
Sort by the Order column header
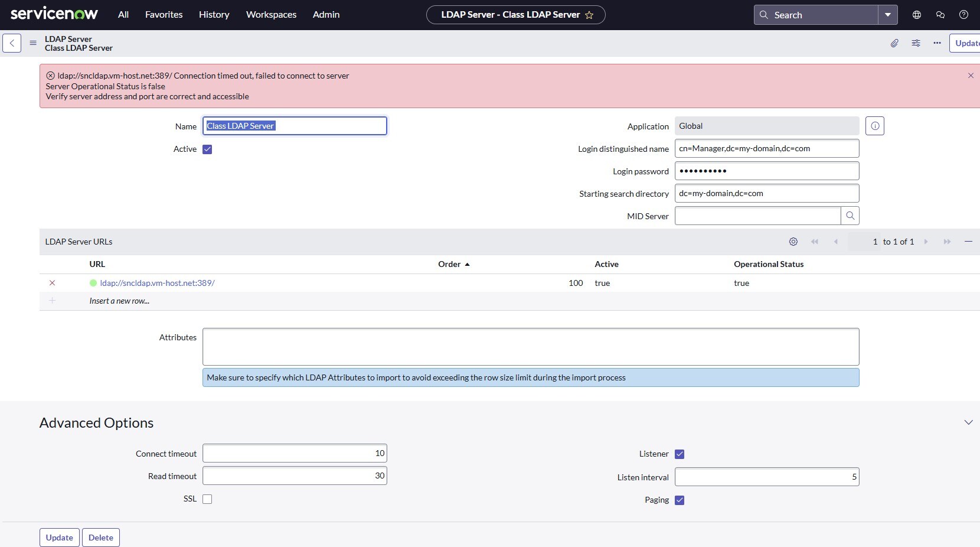tap(450, 264)
